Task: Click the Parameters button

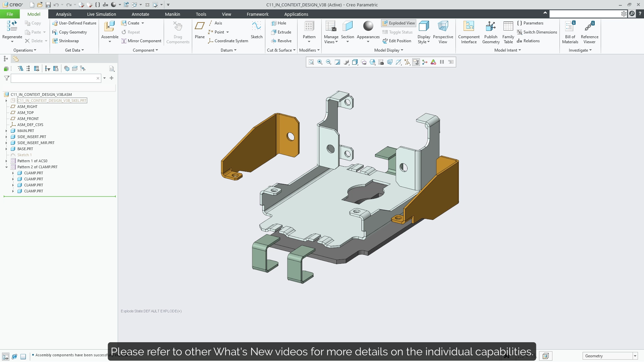Action: 530,23
